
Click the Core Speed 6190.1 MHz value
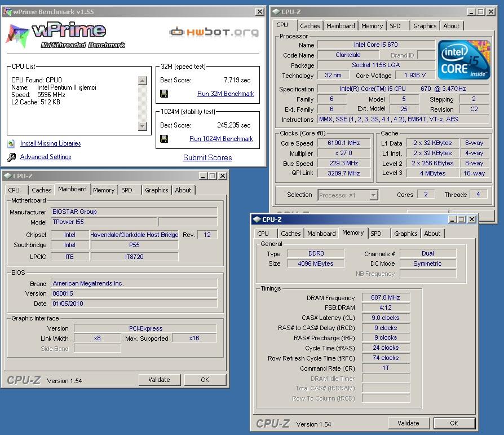344,143
